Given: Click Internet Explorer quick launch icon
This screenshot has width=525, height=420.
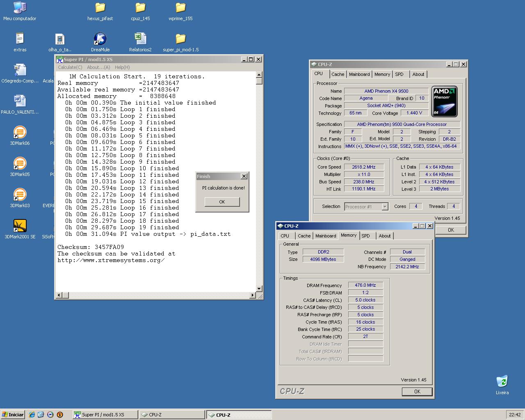Looking at the screenshot, I should 32,415.
